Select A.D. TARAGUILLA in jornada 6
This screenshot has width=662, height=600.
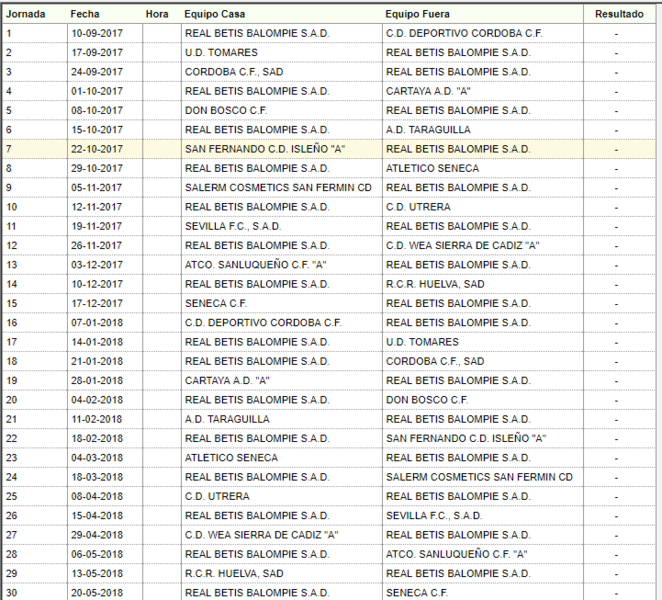428,130
